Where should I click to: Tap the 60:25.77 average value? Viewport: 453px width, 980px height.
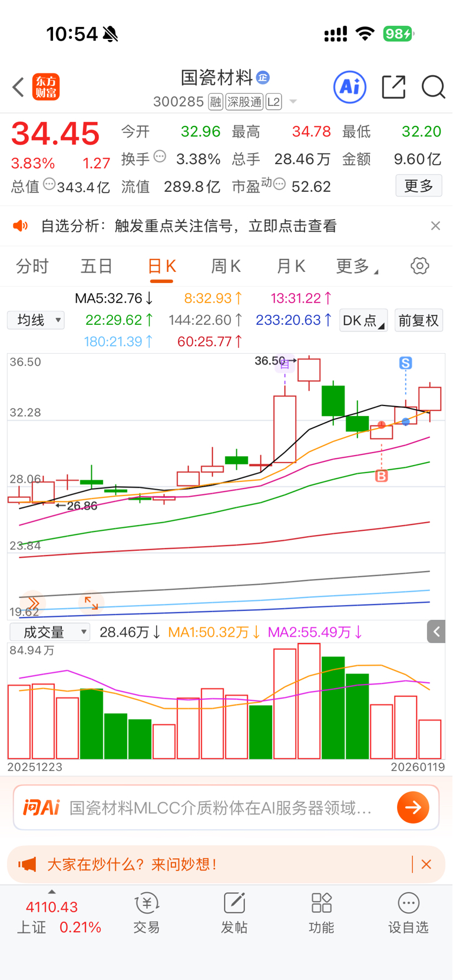210,341
